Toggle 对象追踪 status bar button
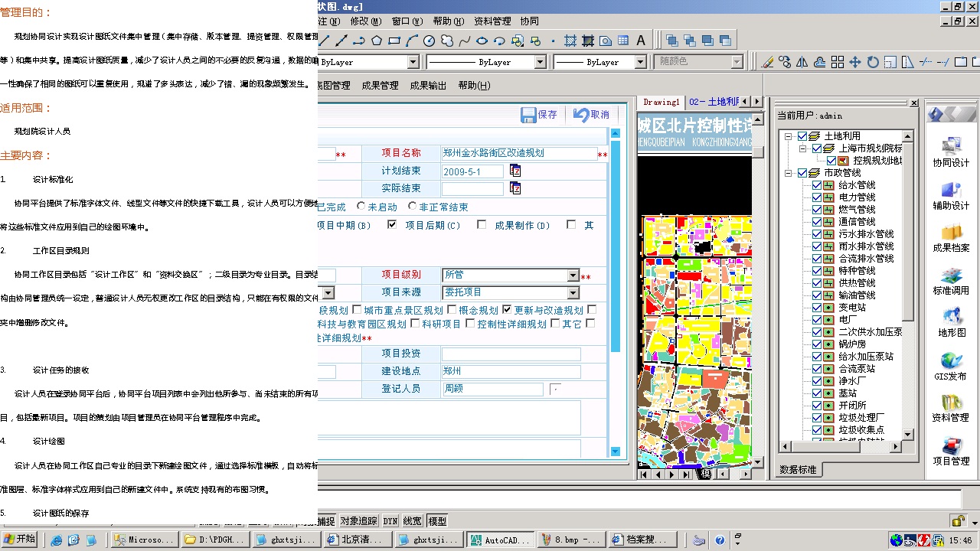Viewport: 980px width, 551px height. (359, 521)
